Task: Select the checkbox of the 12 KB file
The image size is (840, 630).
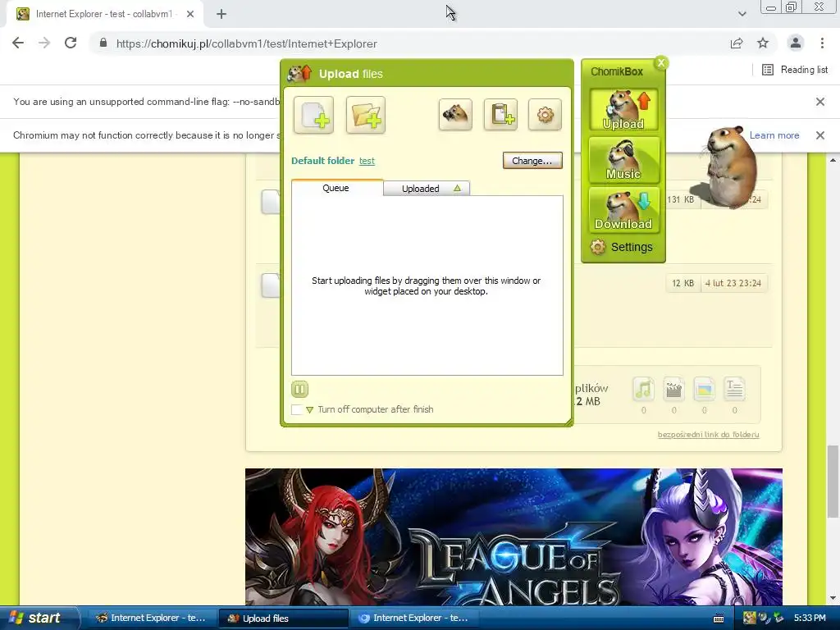Action: [x=271, y=285]
